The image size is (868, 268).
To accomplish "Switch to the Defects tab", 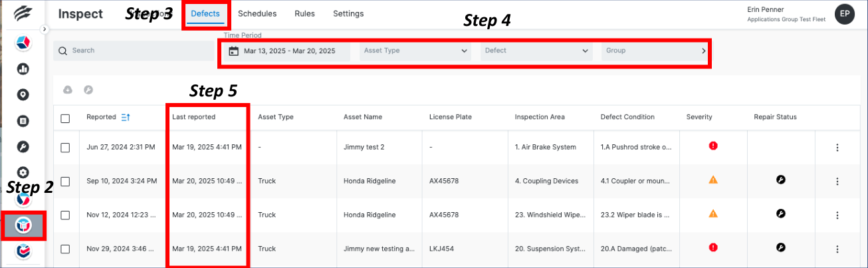I will pos(205,13).
